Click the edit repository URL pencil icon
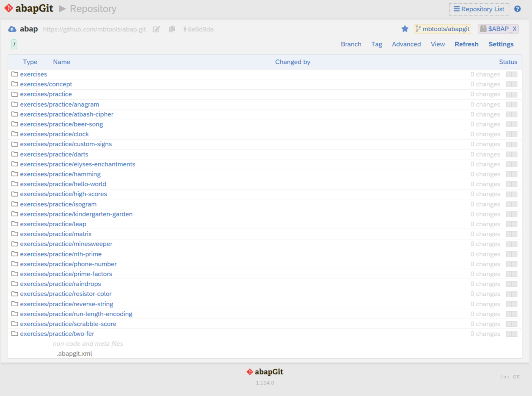 pyautogui.click(x=156, y=29)
